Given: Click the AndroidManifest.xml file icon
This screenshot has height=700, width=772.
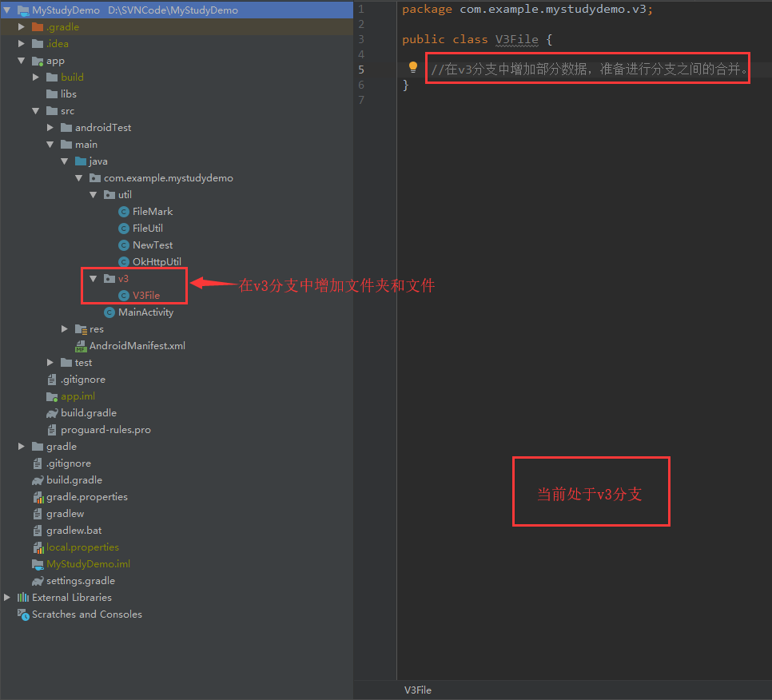Looking at the screenshot, I should tap(81, 346).
